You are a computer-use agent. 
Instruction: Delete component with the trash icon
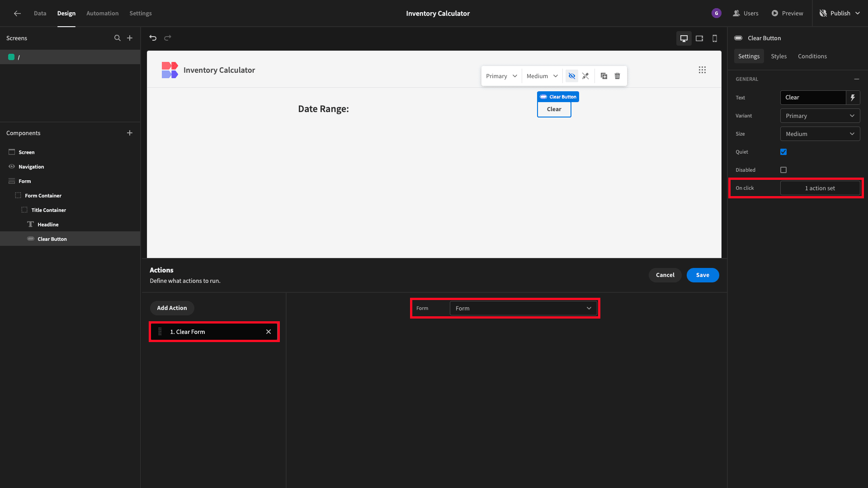pyautogui.click(x=618, y=76)
